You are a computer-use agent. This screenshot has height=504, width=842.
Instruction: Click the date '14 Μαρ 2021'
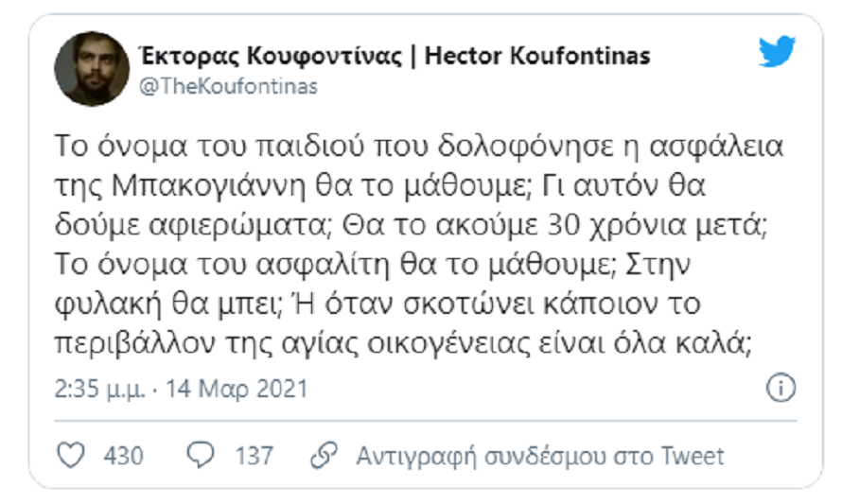[237, 389]
